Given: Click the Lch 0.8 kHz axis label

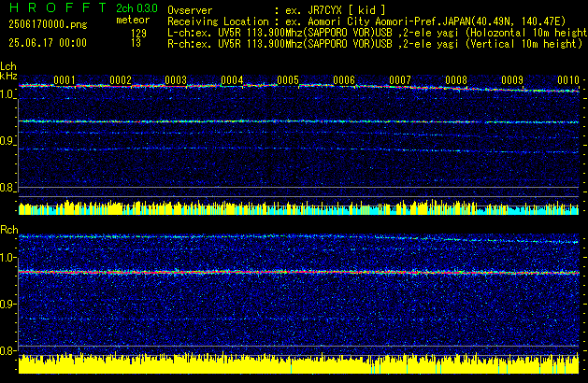Looking at the screenshot, I should point(7,188).
